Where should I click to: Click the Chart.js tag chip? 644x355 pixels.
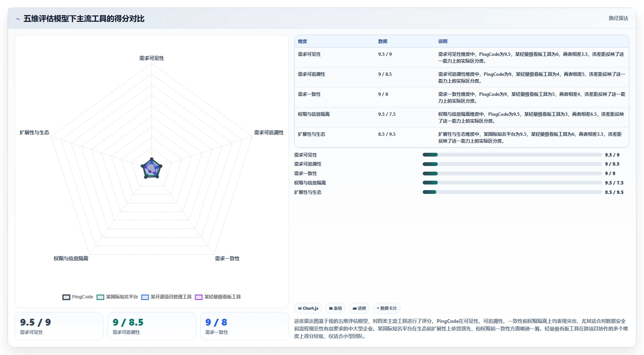308,308
